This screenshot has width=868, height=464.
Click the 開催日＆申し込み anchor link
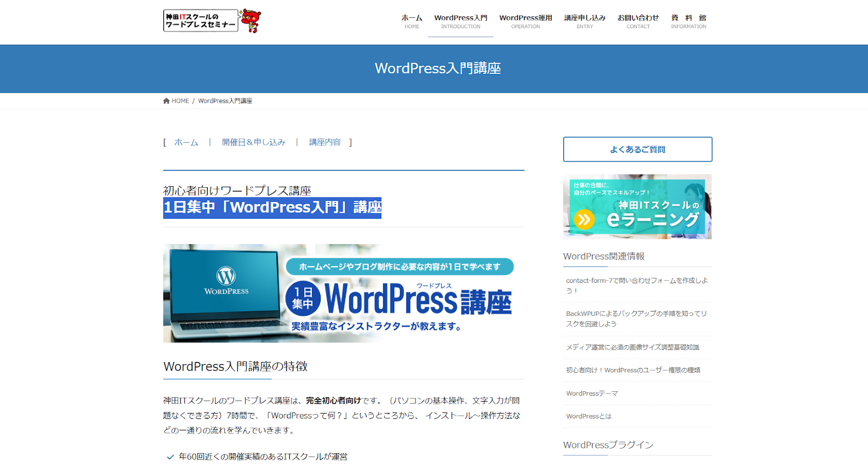pyautogui.click(x=253, y=142)
